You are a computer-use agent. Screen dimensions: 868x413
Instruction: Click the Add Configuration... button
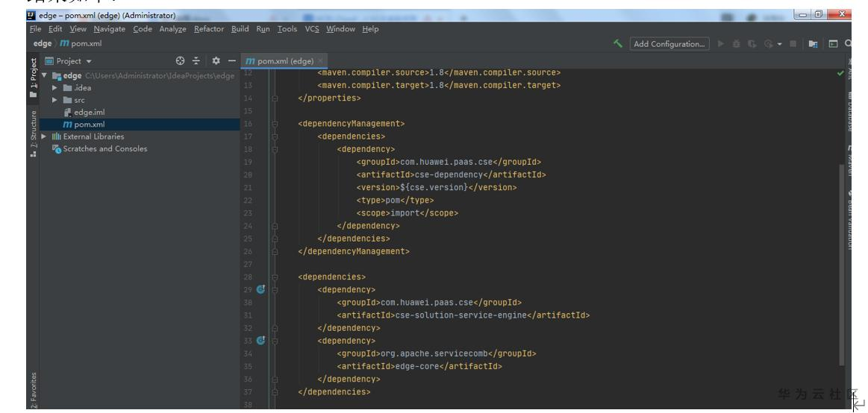[x=669, y=44]
